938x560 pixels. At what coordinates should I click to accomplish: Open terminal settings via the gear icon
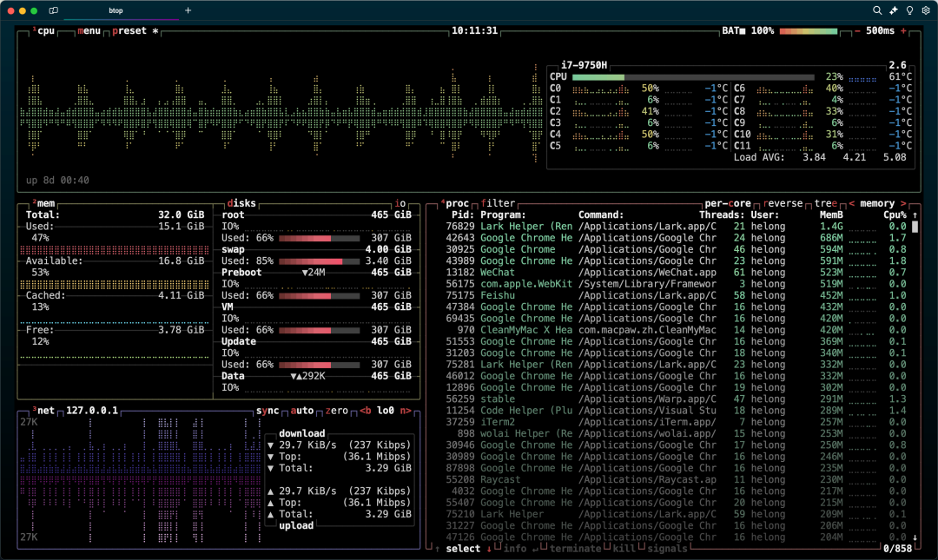pyautogui.click(x=926, y=10)
